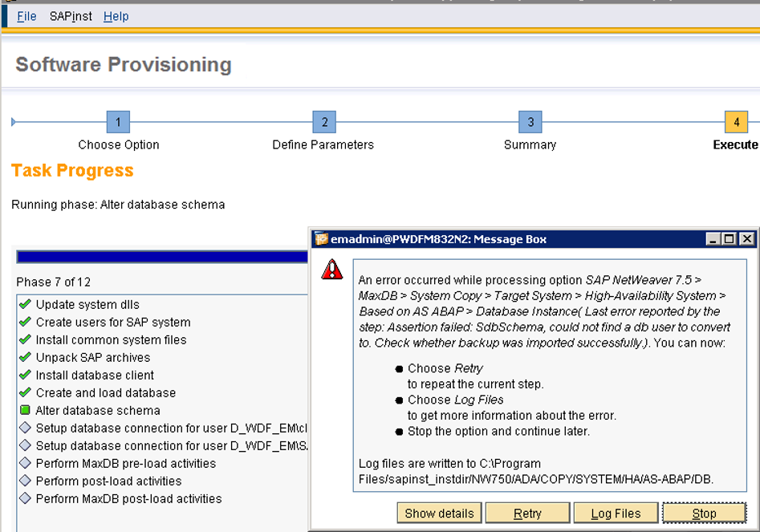
Task: Click 'Stop the option and continue later' text
Action: point(498,431)
